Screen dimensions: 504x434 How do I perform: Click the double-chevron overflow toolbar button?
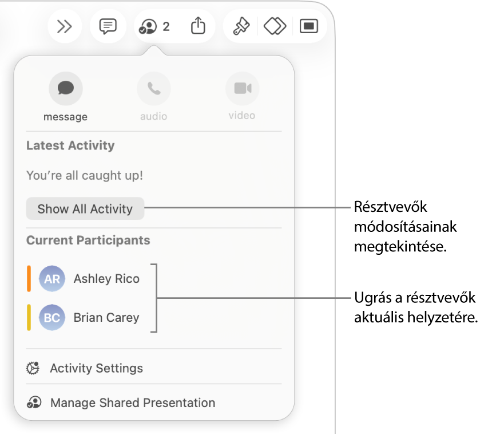pyautogui.click(x=64, y=26)
